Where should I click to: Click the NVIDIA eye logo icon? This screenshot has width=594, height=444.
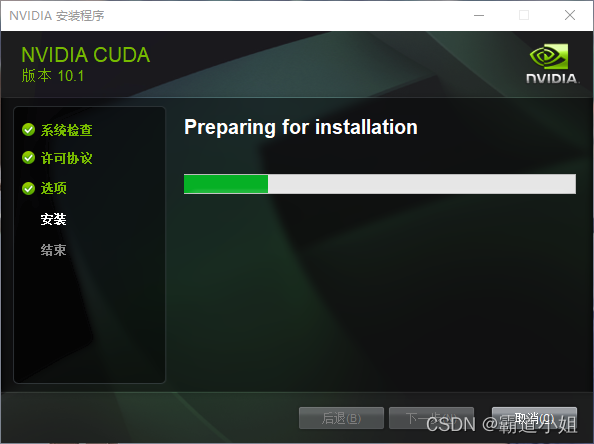pyautogui.click(x=549, y=56)
